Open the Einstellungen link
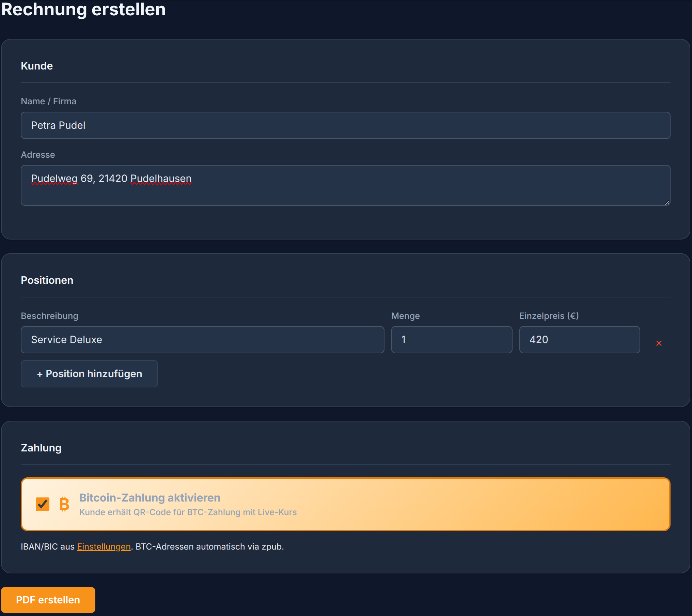Viewport: 692px width, 616px height. pyautogui.click(x=104, y=546)
